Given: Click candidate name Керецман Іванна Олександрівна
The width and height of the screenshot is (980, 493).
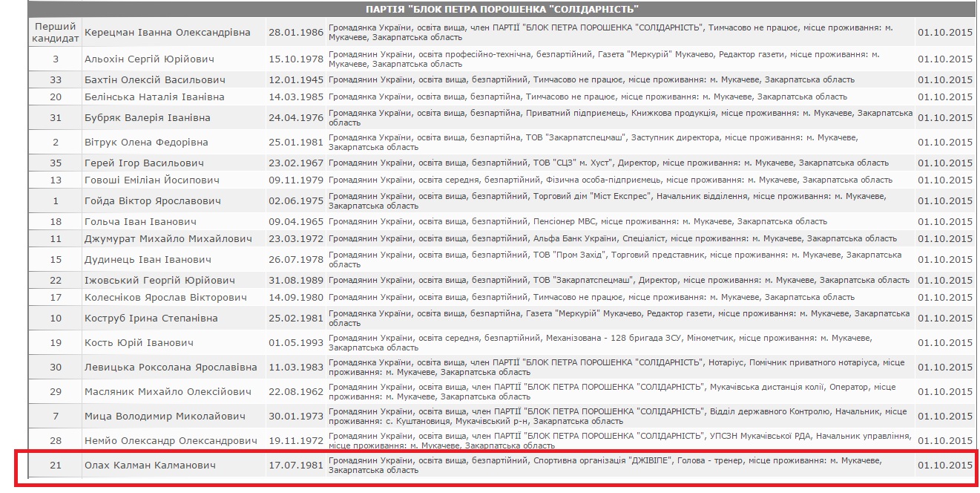Looking at the screenshot, I should [x=168, y=33].
